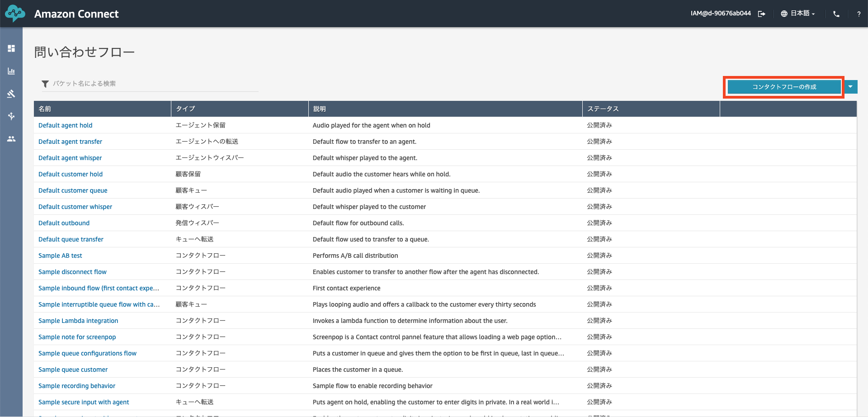Open the metrics bar chart sidebar icon
868x417 pixels.
[x=11, y=71]
